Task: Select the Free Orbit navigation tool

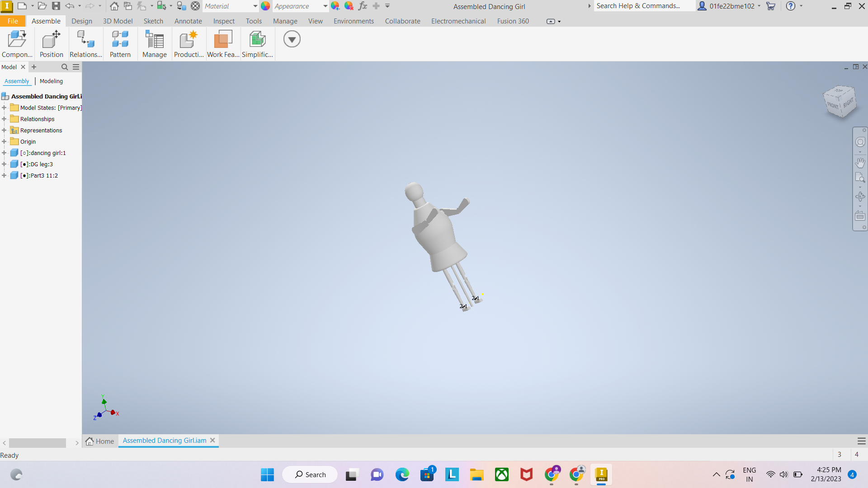Action: [861, 197]
